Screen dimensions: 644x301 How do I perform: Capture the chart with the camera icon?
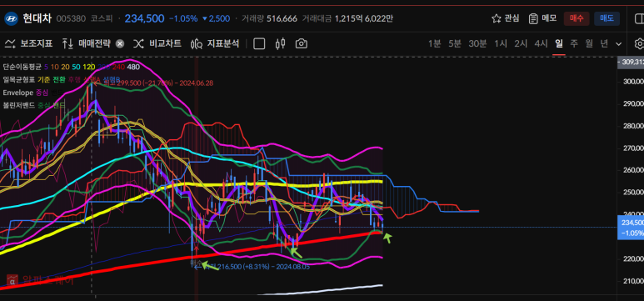click(301, 43)
